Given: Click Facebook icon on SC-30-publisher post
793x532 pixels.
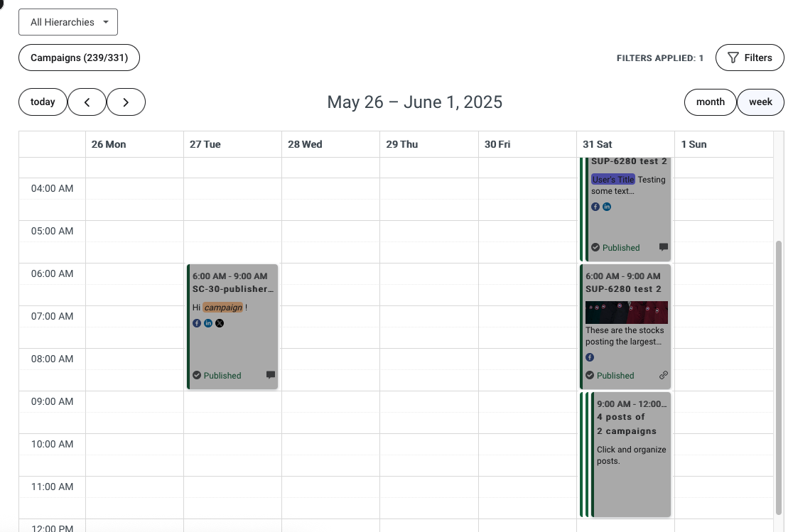Looking at the screenshot, I should [x=197, y=323].
